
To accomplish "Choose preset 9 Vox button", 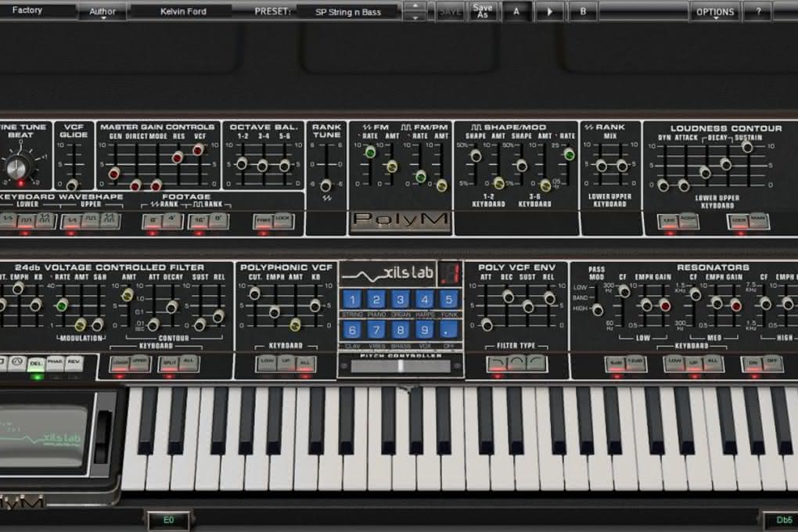I will coord(425,330).
